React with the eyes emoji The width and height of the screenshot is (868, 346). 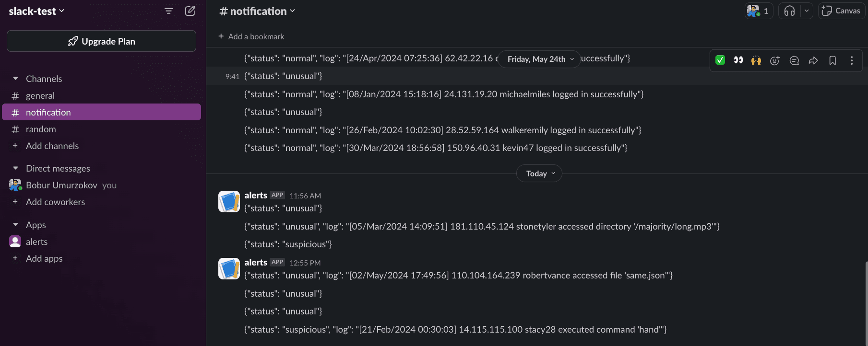738,60
